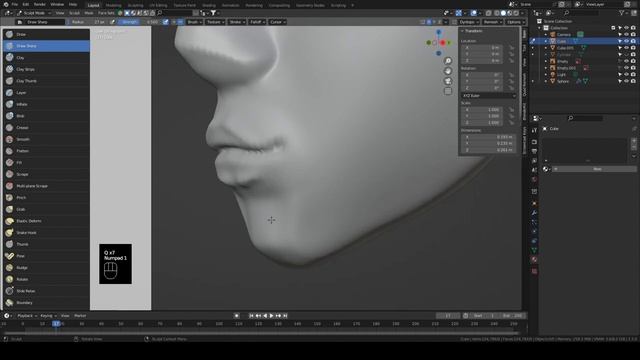
Task: Select the Blob brush tool
Action: click(47, 116)
